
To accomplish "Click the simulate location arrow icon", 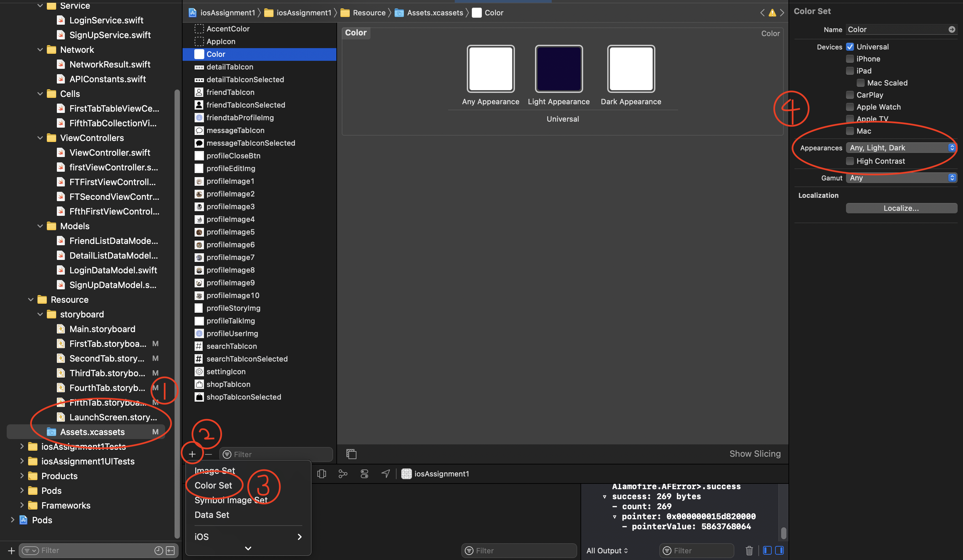I will click(x=386, y=474).
